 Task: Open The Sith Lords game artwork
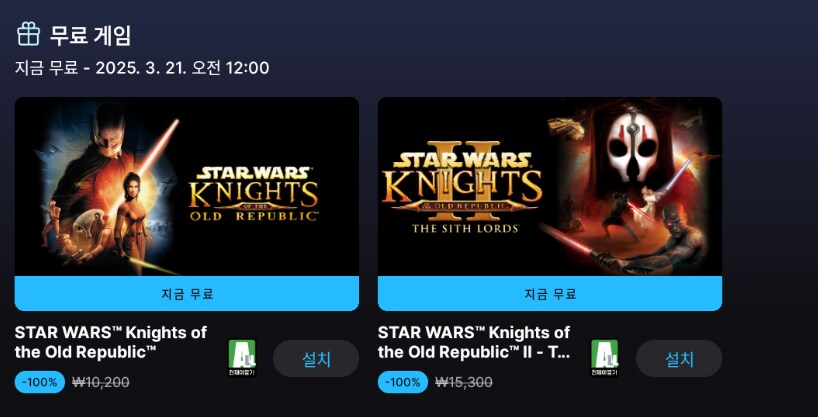549,186
